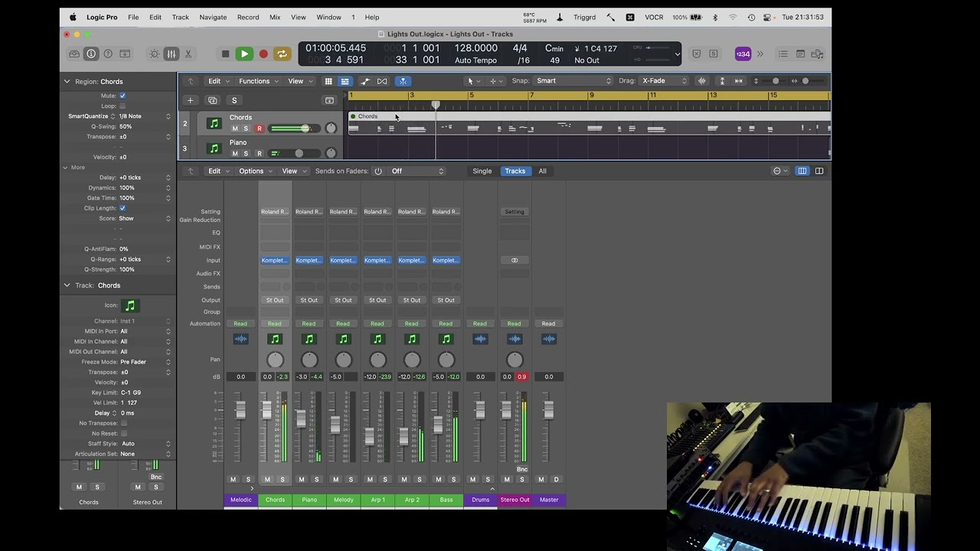Click the Chords track header volume slider
980x551 pixels.
point(296,129)
